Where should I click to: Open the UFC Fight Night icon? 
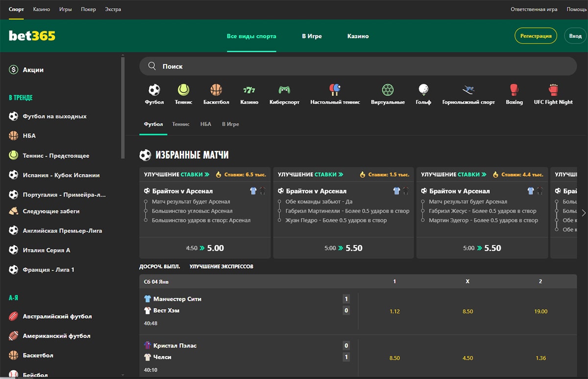tap(553, 90)
